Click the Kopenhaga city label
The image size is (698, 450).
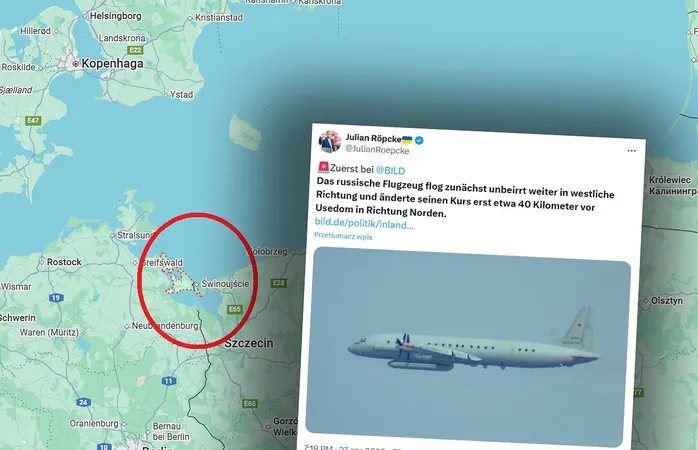[x=112, y=64]
